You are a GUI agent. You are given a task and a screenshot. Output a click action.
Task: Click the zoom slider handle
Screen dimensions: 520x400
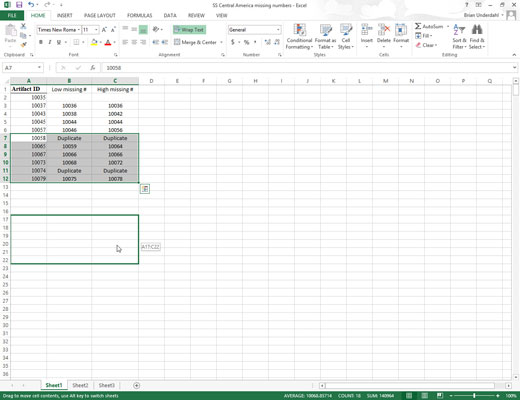tap(474, 396)
